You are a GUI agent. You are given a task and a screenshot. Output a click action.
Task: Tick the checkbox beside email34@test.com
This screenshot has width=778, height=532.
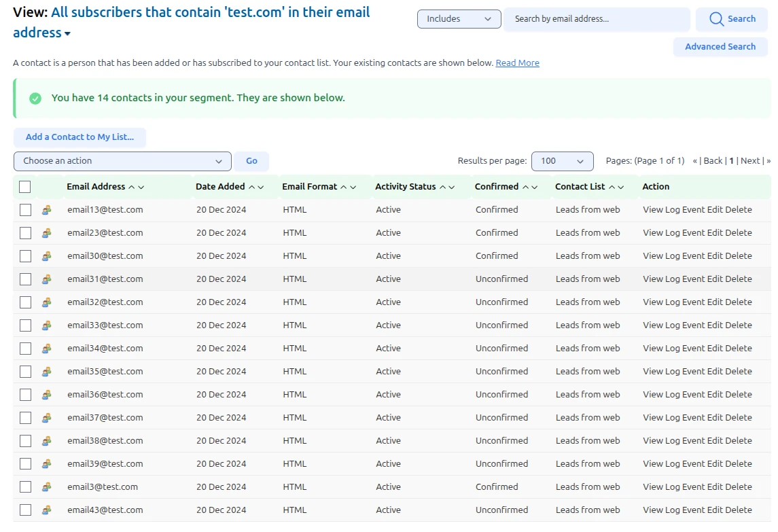point(25,349)
